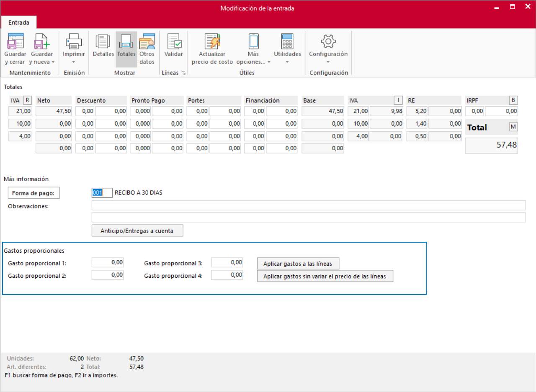Expand the Más opciones dropdown arrow
The width and height of the screenshot is (536, 392).
click(x=269, y=62)
